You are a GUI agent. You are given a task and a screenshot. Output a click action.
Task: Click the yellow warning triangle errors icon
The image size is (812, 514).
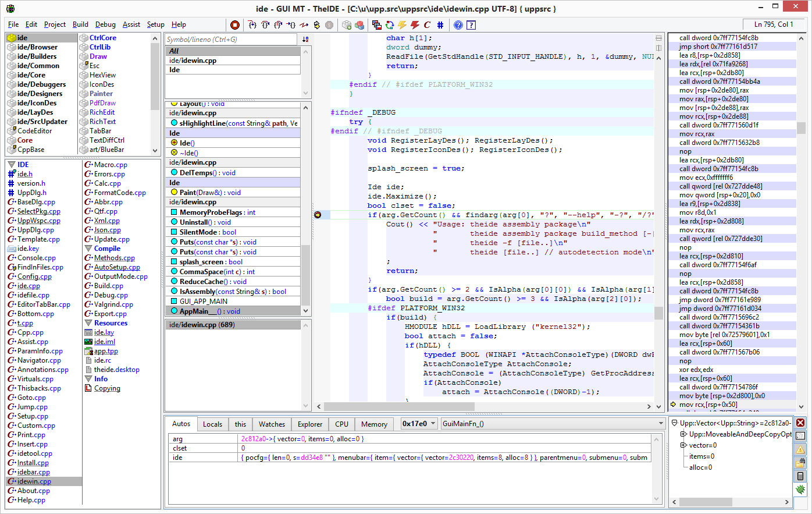[x=801, y=449]
